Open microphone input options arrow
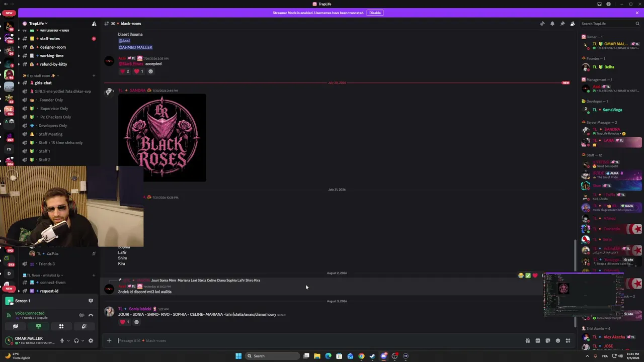644x362 pixels. pyautogui.click(x=68, y=340)
